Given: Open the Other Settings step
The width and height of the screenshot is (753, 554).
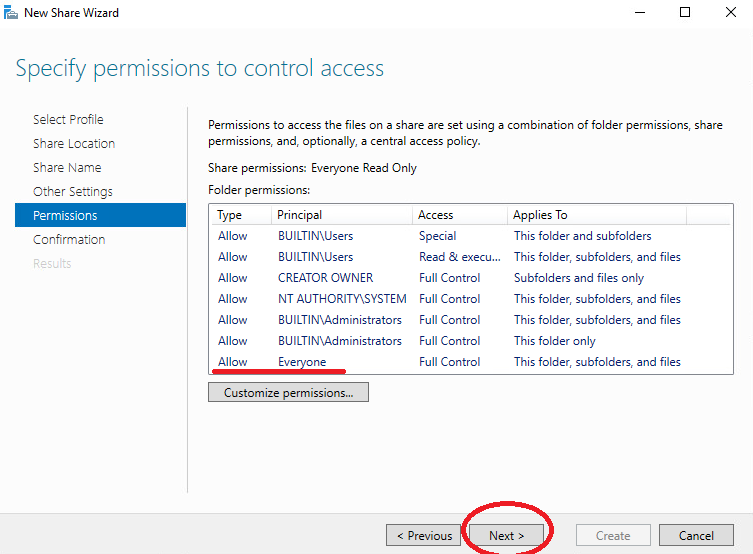Looking at the screenshot, I should click(x=73, y=191).
